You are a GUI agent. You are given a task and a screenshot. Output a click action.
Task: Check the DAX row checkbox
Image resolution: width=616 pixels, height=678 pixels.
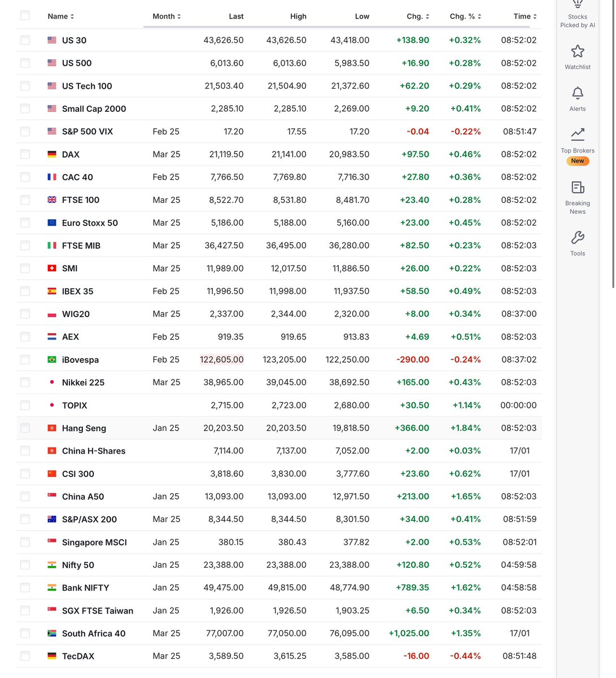click(25, 154)
